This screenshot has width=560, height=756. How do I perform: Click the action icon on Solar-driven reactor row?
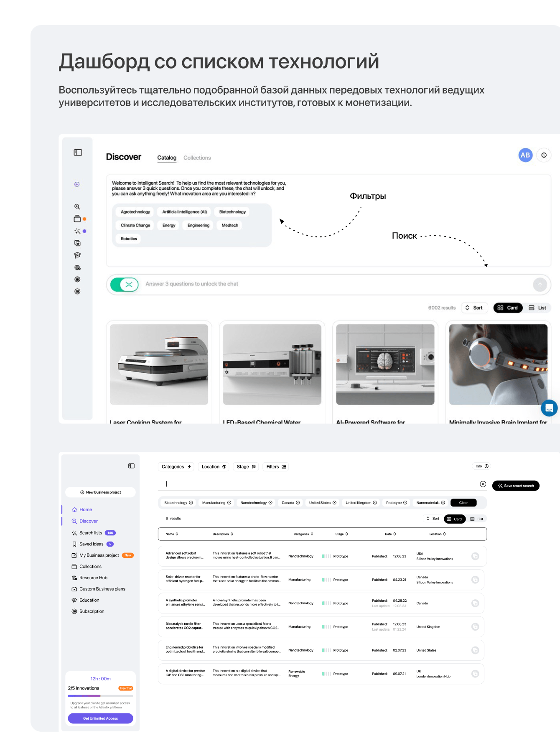[475, 580]
